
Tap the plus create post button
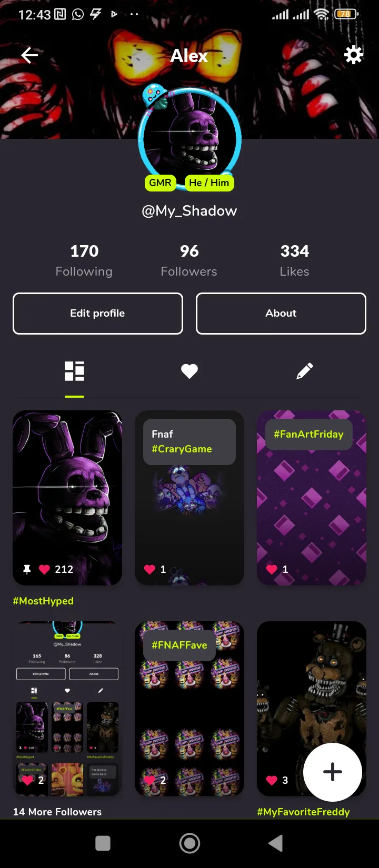pos(333,772)
